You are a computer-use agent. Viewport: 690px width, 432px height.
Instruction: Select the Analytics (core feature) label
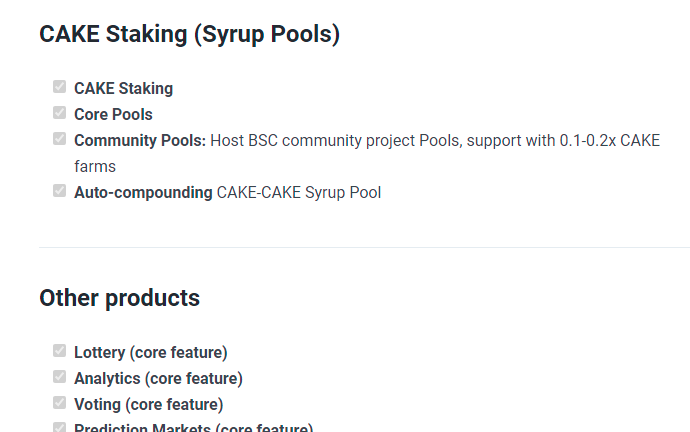[x=158, y=378]
